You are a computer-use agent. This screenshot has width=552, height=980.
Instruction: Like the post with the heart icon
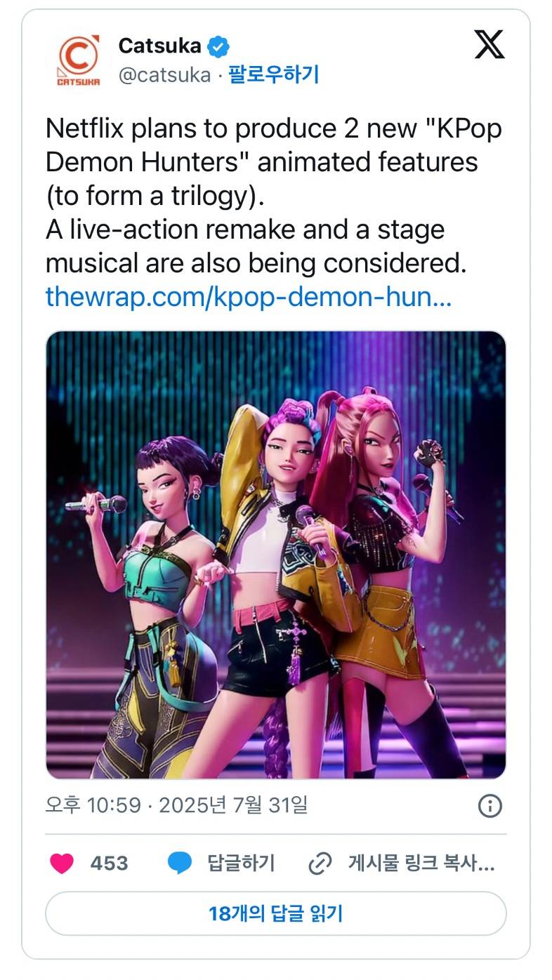[x=62, y=863]
